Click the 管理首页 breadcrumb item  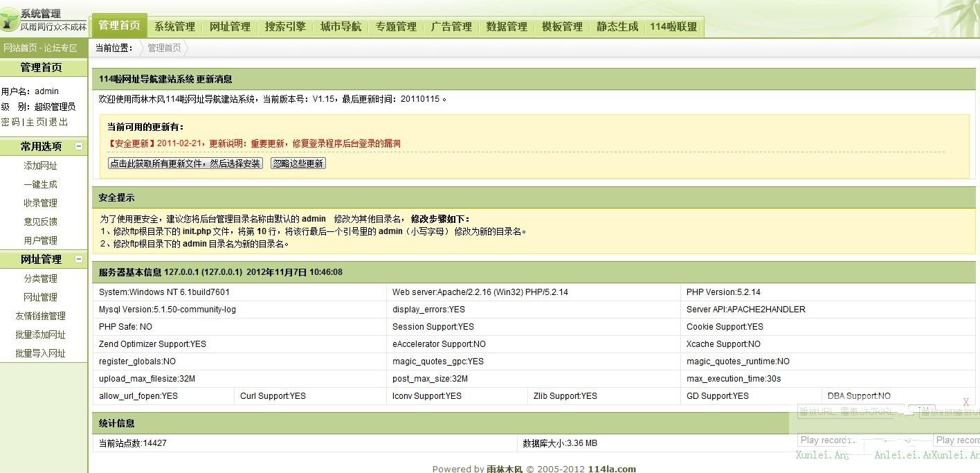point(164,48)
